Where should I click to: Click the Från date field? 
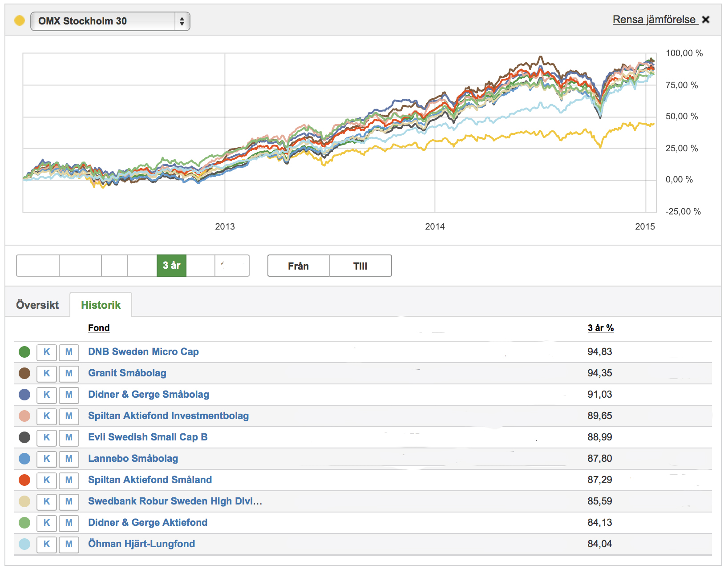298,266
